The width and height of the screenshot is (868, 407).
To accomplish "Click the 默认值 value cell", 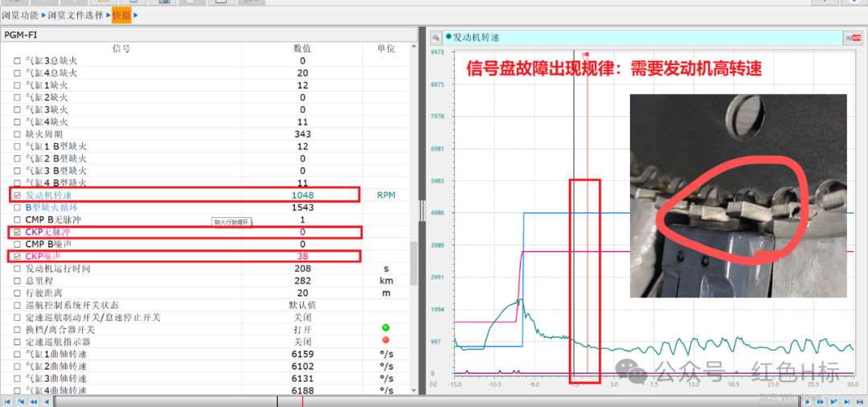I will tap(302, 305).
